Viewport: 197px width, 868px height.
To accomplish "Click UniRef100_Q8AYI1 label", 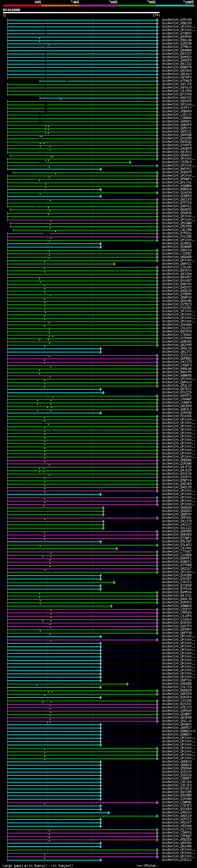I will point(177,264).
